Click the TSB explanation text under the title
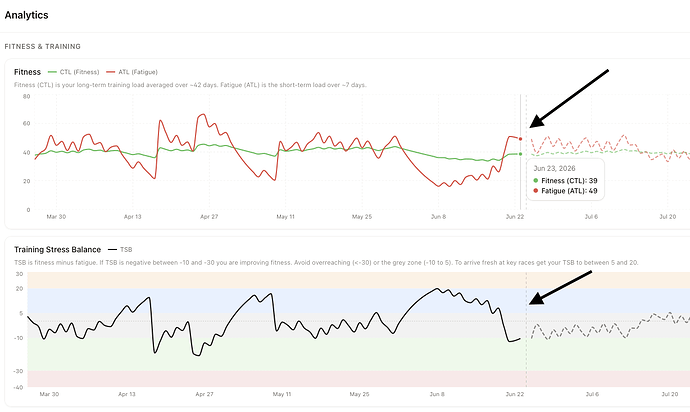This screenshot has height=412, width=690. coord(326,262)
